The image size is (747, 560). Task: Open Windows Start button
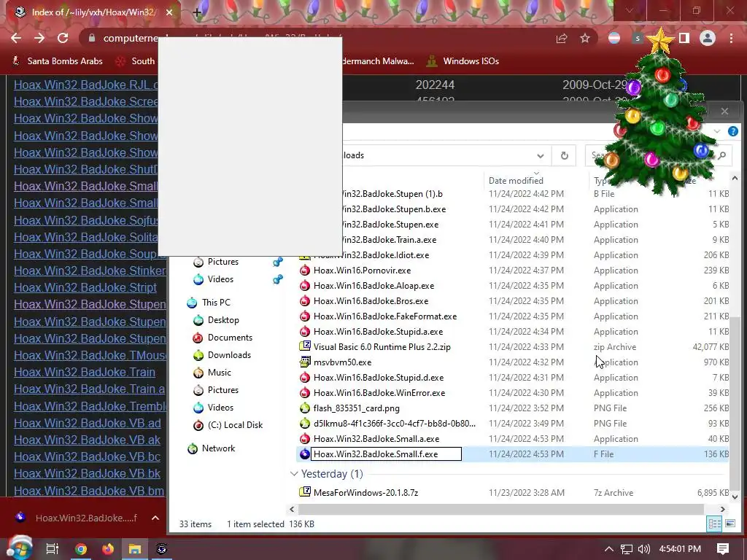20,548
